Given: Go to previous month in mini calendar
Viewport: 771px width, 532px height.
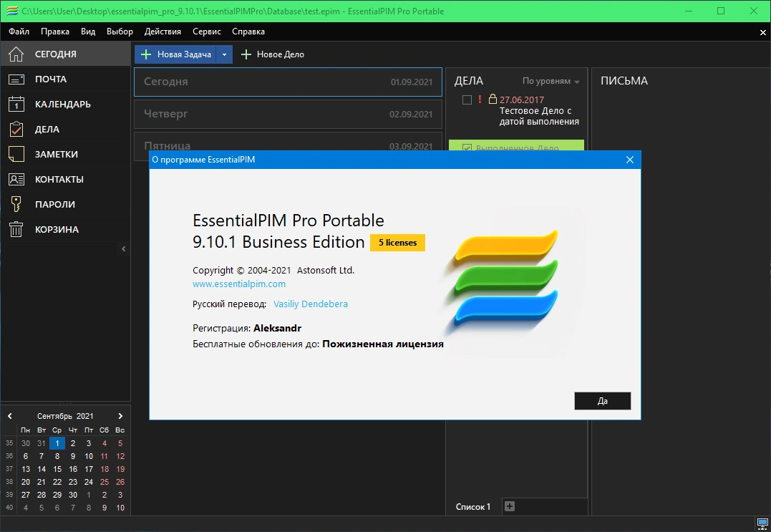Looking at the screenshot, I should [10, 416].
